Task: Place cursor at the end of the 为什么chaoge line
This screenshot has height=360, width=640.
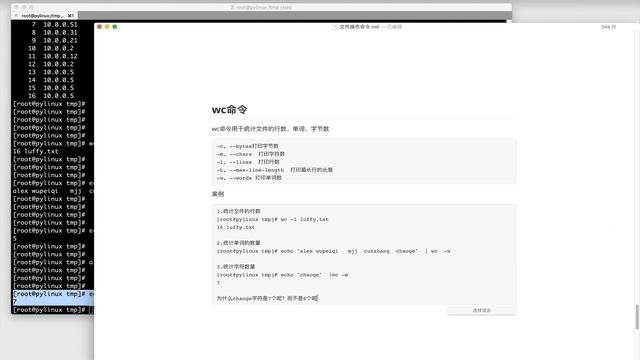Action: (317, 298)
